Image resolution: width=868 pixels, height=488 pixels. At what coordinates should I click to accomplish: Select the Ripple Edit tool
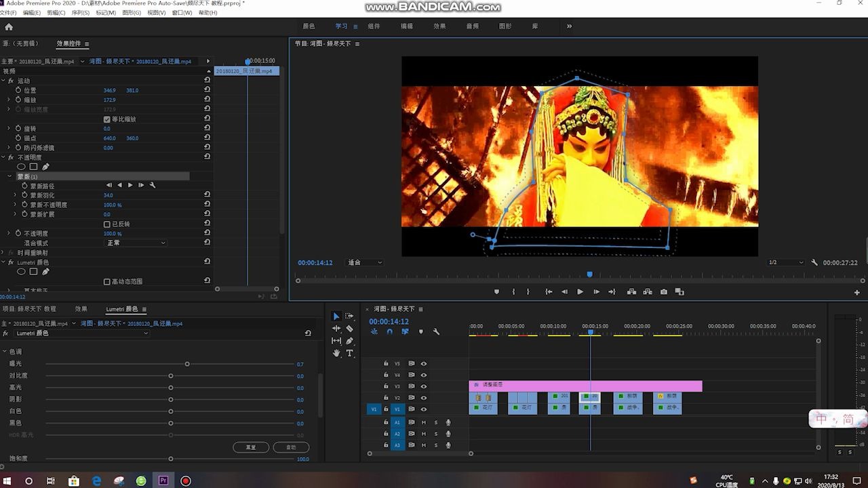tap(336, 329)
